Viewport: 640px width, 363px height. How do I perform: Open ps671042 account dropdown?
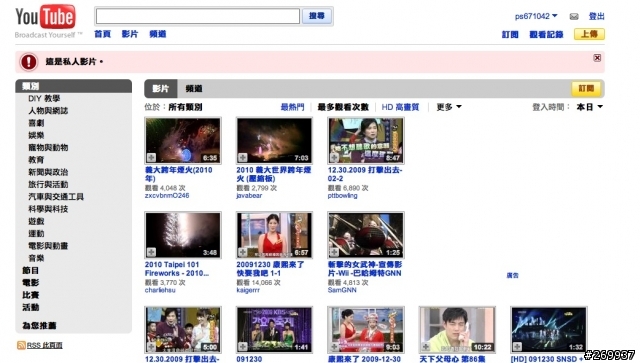(536, 16)
